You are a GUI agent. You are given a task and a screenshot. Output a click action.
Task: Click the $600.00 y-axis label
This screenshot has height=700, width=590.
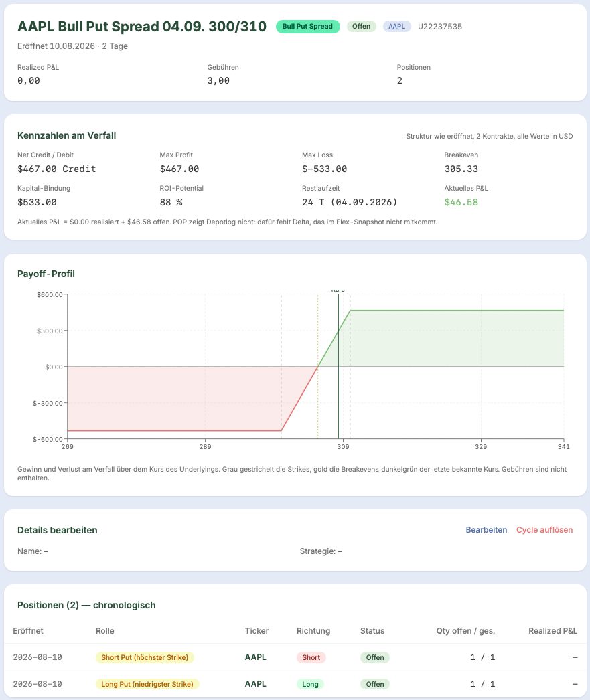click(x=50, y=294)
